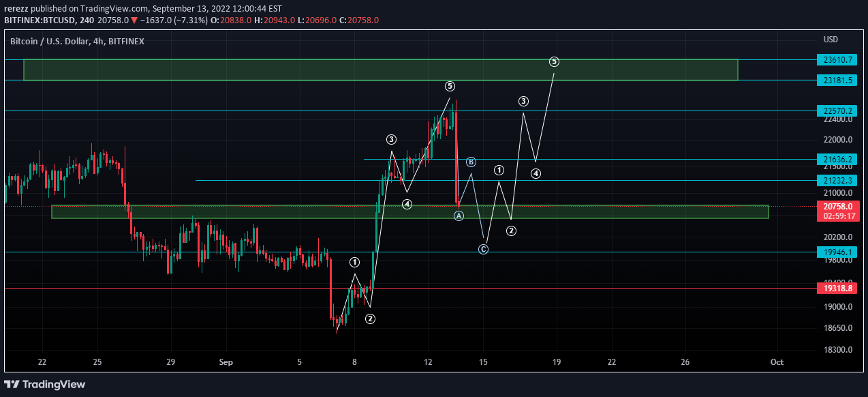The image size is (868, 397).
Task: Click the red 20758.0 current price label
Action: [837, 206]
